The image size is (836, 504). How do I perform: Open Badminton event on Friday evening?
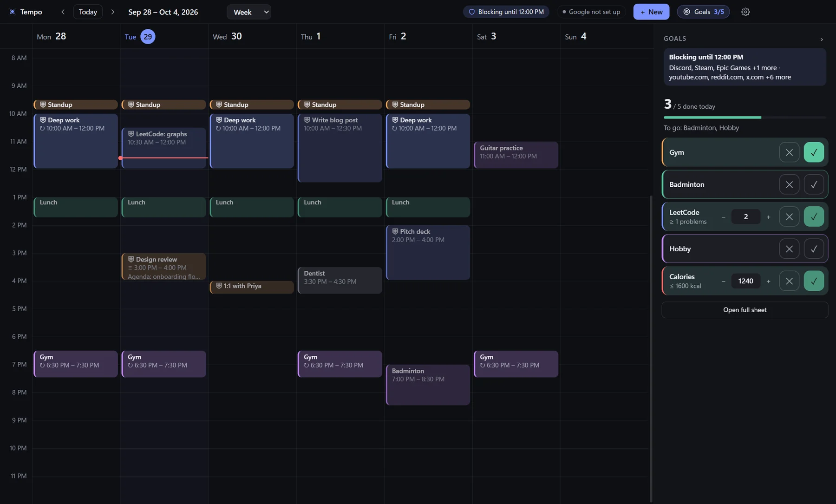point(428,385)
